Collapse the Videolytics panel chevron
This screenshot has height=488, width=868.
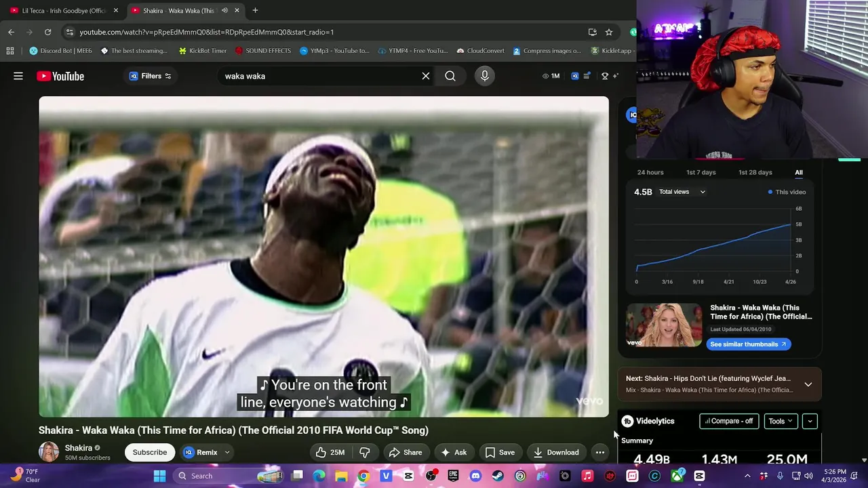[x=810, y=421]
